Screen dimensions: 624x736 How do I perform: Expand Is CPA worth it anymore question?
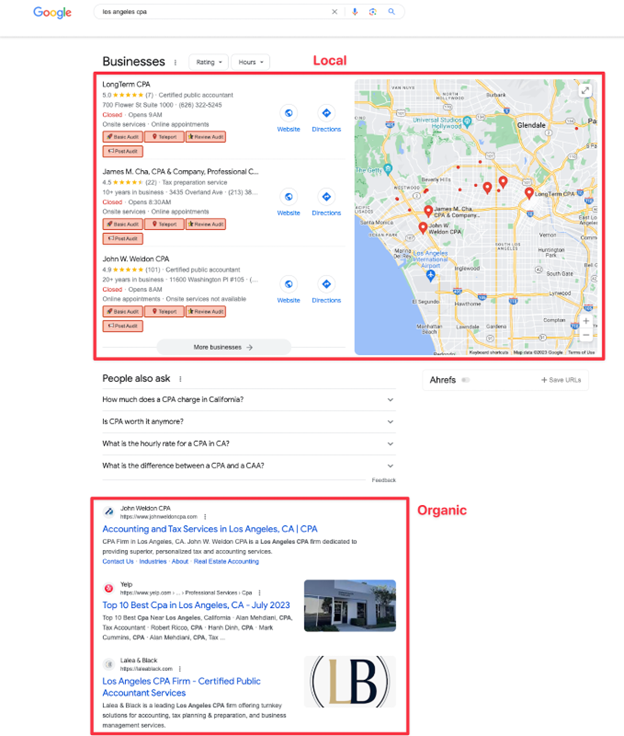tap(249, 422)
